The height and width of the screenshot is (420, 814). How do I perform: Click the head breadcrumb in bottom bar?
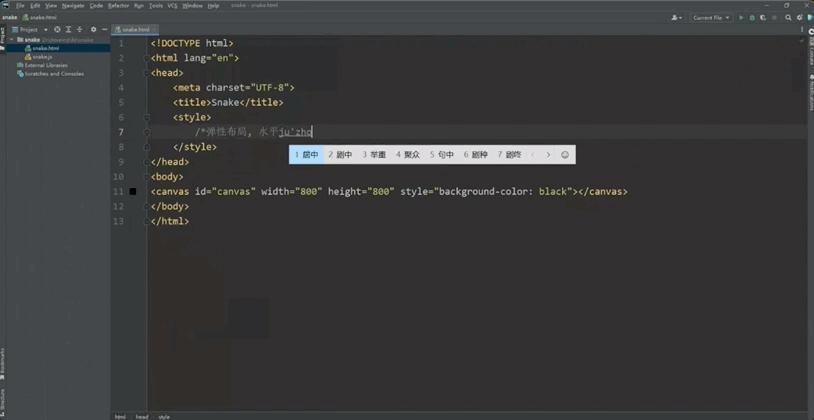141,416
